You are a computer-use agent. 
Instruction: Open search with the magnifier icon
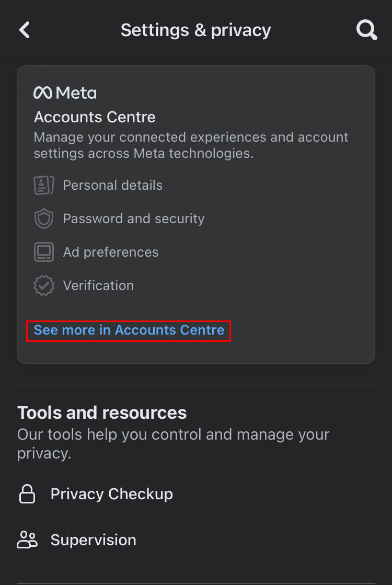point(366,30)
